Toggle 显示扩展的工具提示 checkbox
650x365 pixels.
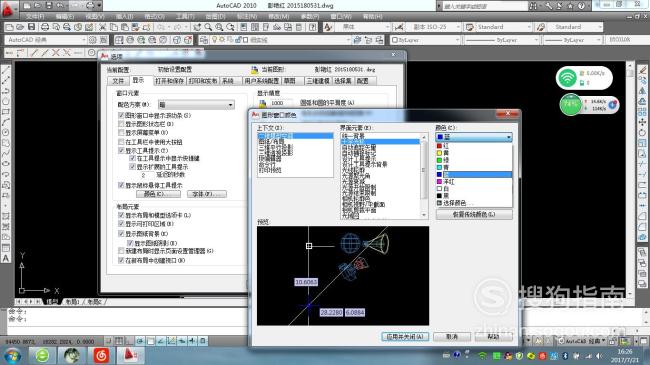click(x=132, y=167)
